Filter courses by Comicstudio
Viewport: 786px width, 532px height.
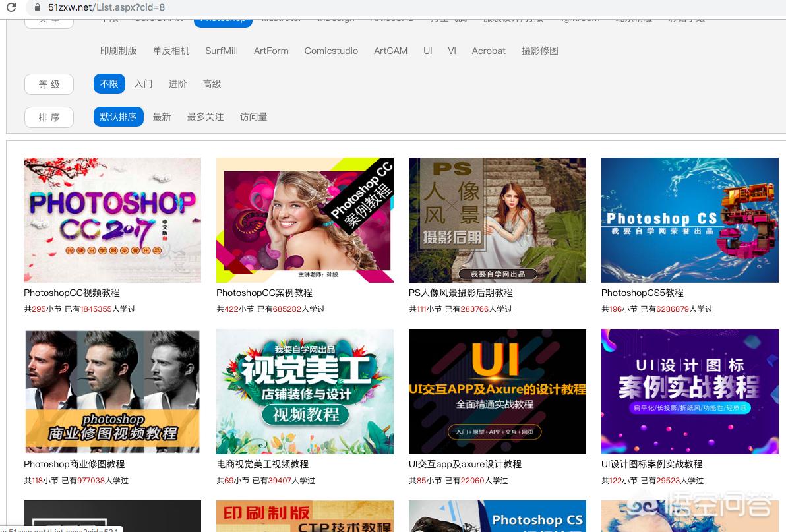(331, 51)
